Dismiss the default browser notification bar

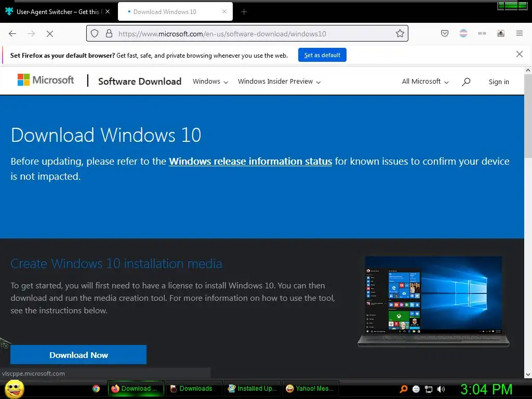(x=520, y=54)
